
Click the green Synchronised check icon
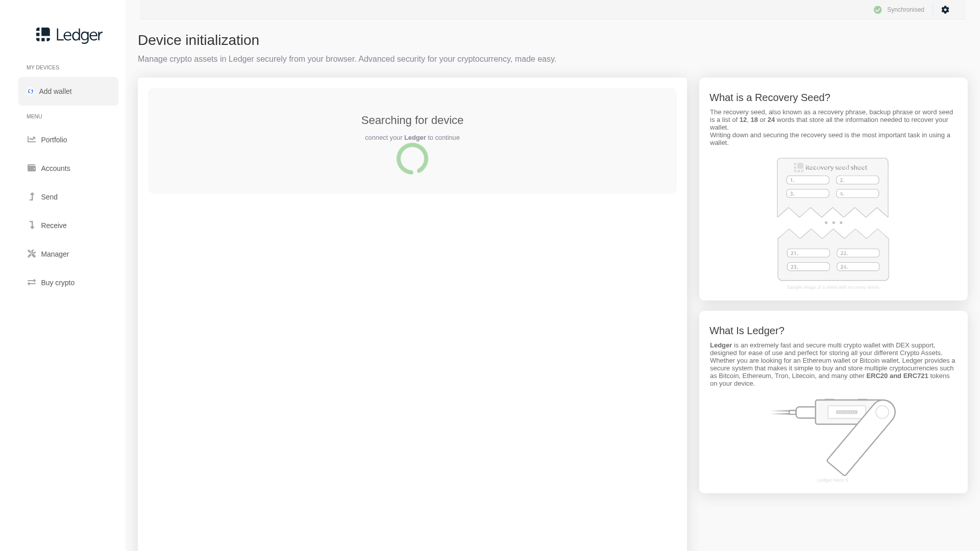pos(877,10)
